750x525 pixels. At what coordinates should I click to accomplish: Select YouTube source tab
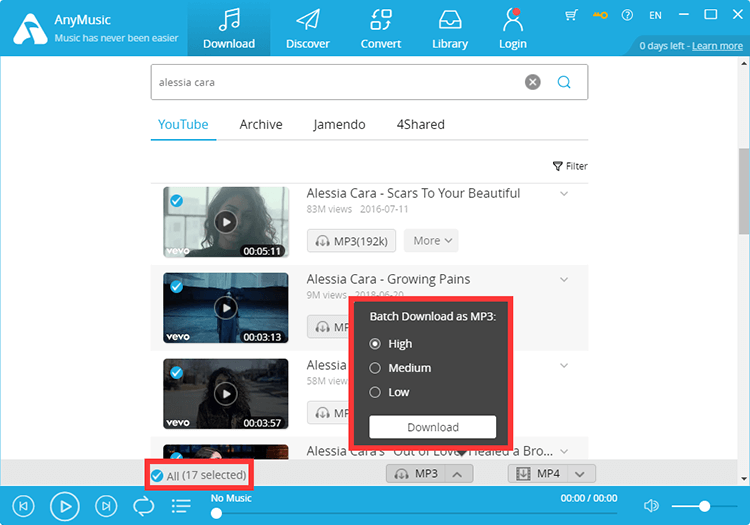coord(183,124)
